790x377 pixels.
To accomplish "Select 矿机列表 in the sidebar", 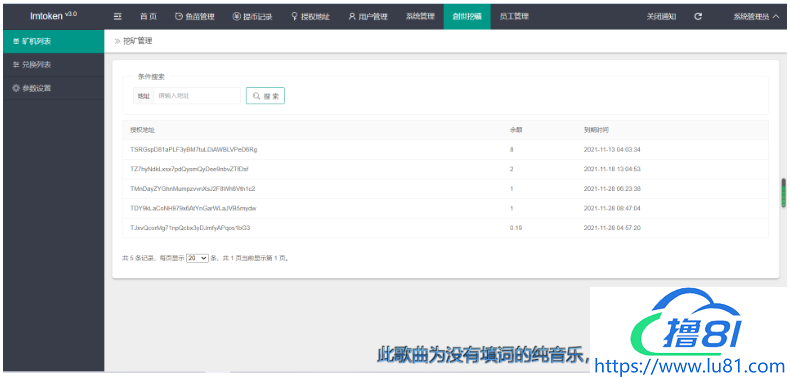I will pos(53,41).
